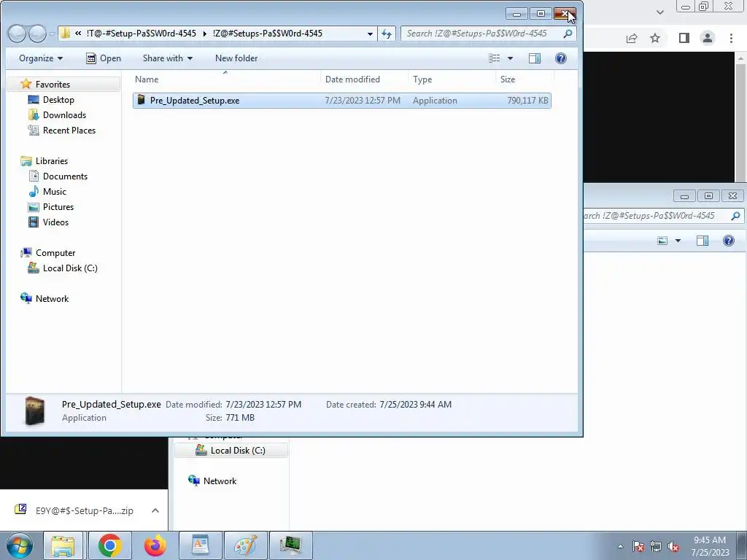Click the Favorites star icon
Image resolution: width=747 pixels, height=560 pixels.
pos(26,85)
